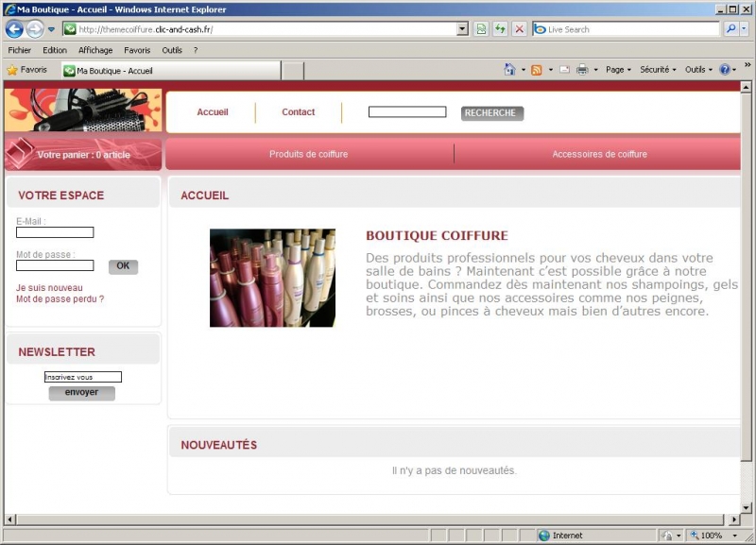Click the E-Mail input field
Viewport: 756px width, 545px height.
[55, 232]
